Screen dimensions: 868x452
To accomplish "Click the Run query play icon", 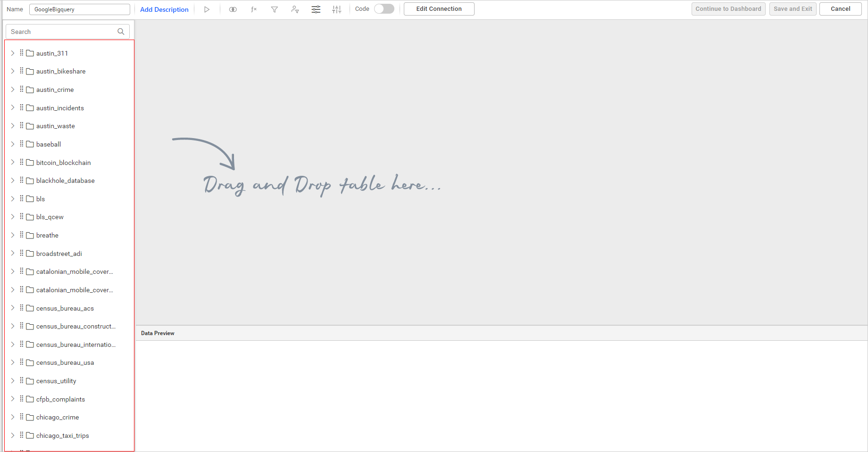I will pyautogui.click(x=207, y=9).
